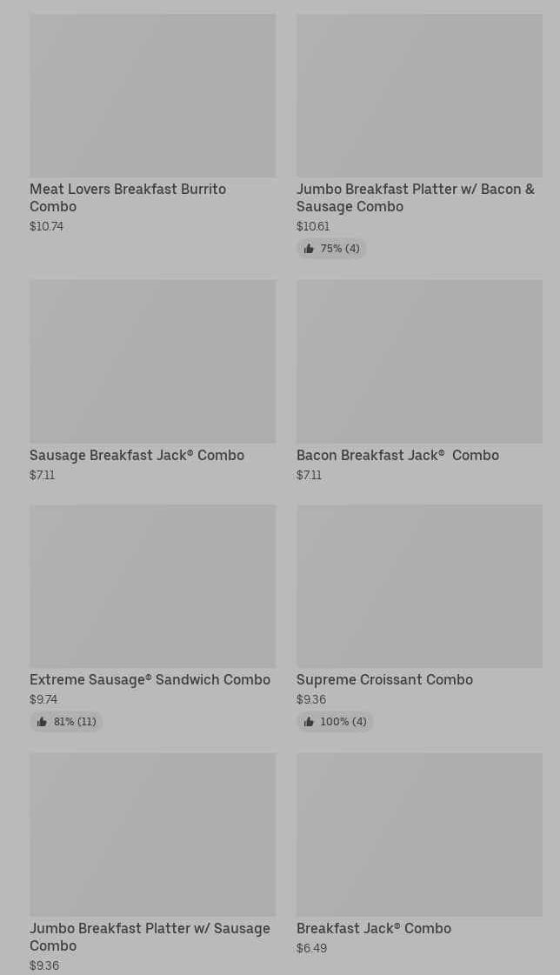Viewport: 560px width, 975px height.
Task: Click thumbs-up icon under Supreme Croissant Combo
Action: pos(309,722)
